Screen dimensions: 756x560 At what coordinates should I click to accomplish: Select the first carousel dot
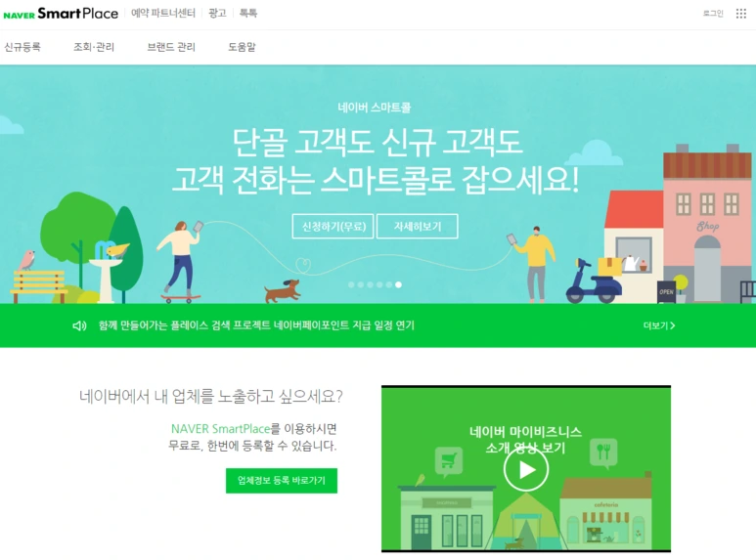coord(351,284)
